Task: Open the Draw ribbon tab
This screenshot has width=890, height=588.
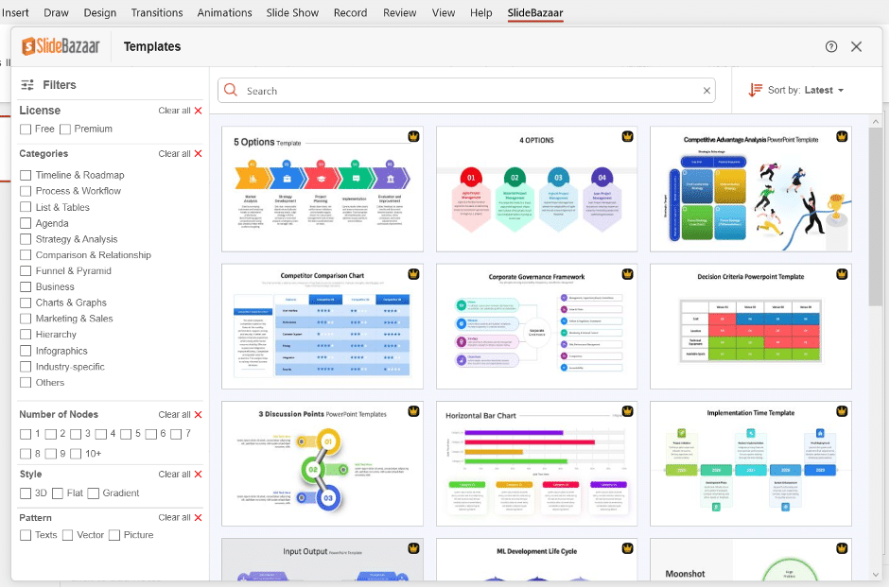Action: tap(56, 12)
